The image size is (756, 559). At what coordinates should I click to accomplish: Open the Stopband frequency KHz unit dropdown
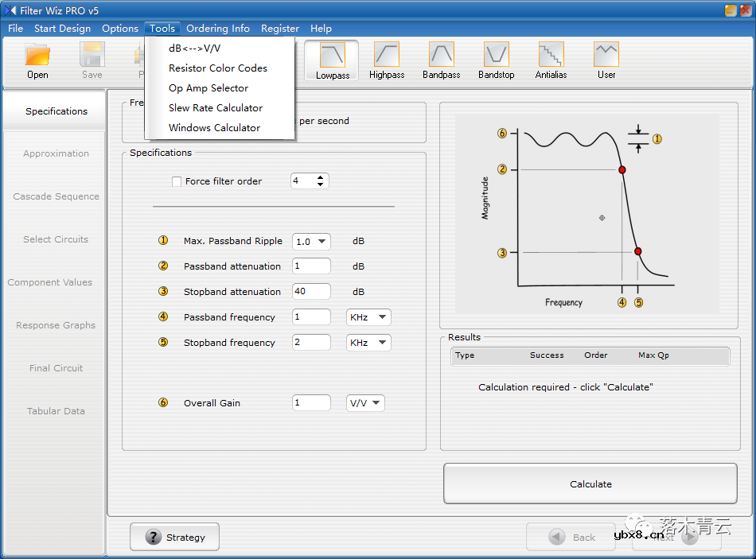pos(382,343)
